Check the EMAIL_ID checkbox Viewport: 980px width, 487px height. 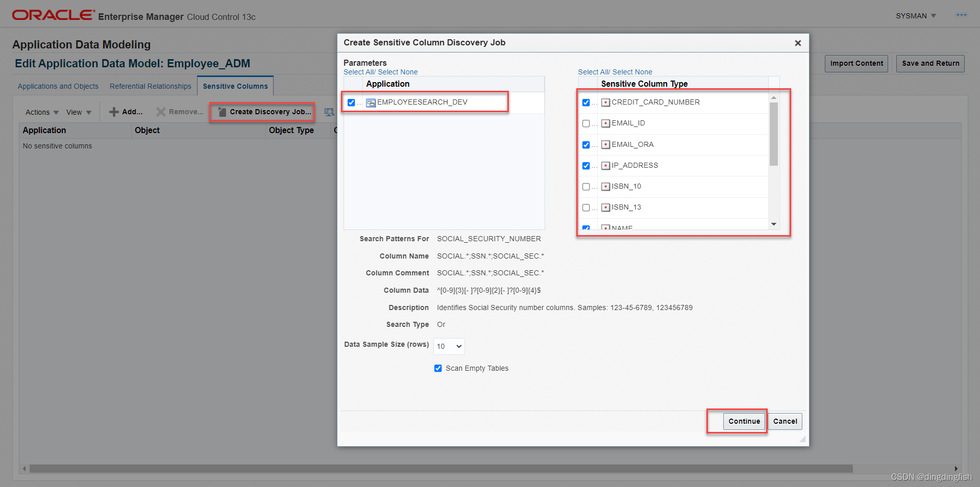(x=586, y=123)
